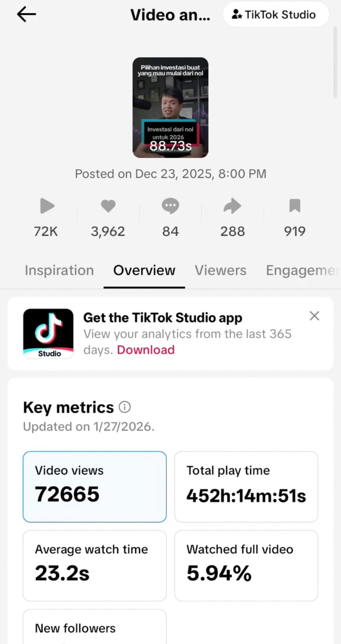Select the Watched full video card
341x644 pixels.
point(246,566)
